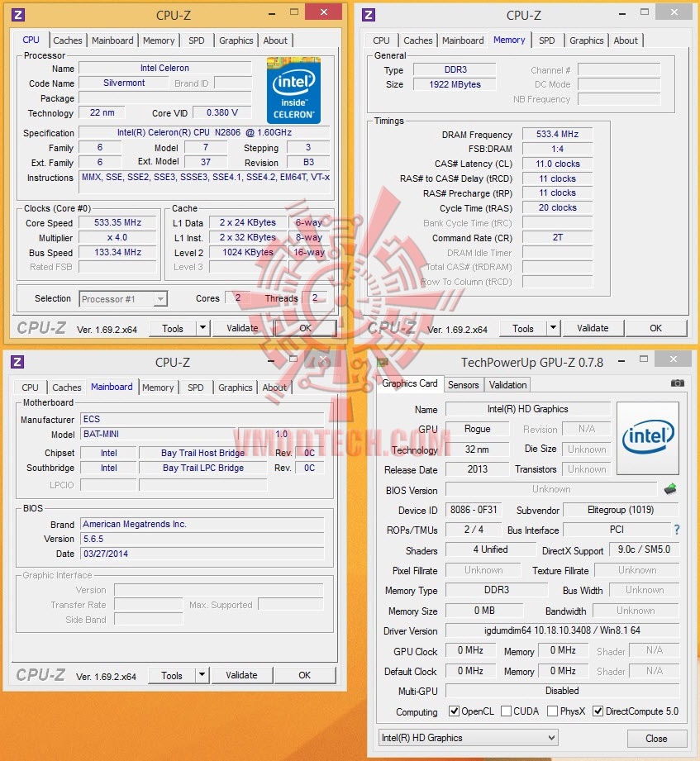Select Mainboard tab in the Memory CPU-Z window
This screenshot has height=761, width=700.
(463, 40)
